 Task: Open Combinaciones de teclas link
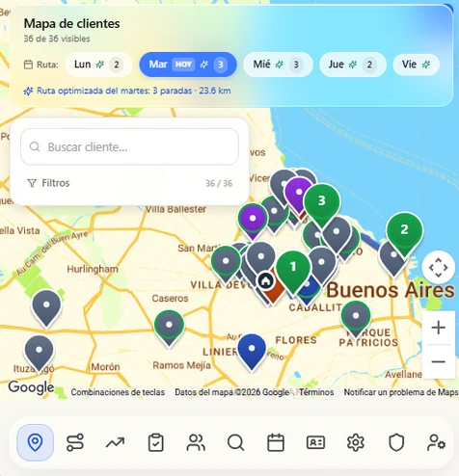pos(118,392)
